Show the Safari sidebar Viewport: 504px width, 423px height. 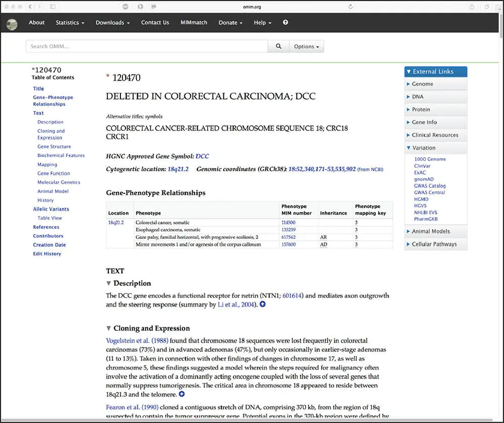coord(53,7)
